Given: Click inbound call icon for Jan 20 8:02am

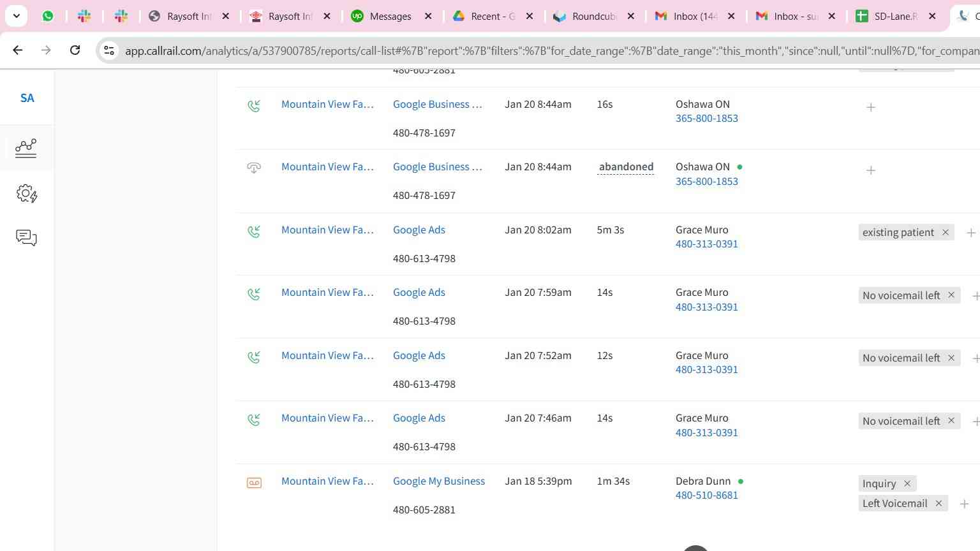Looking at the screenshot, I should click(254, 231).
